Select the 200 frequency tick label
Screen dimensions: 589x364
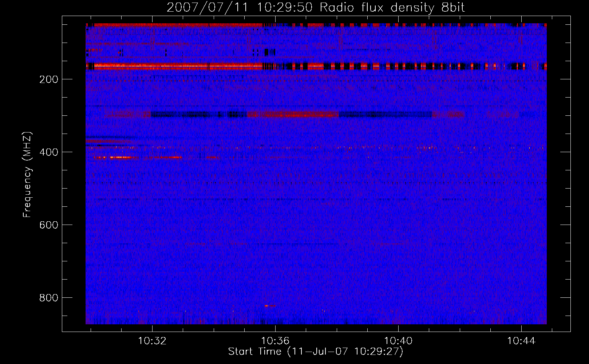49,79
